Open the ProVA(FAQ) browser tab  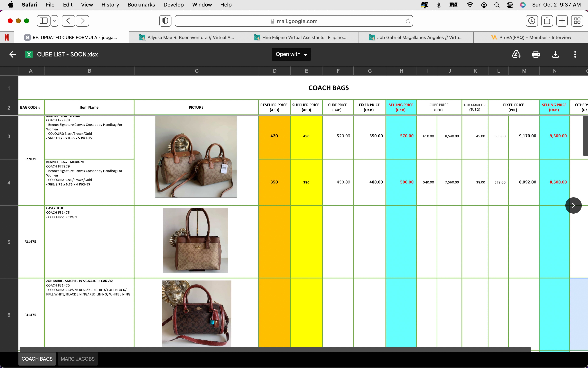pos(531,37)
